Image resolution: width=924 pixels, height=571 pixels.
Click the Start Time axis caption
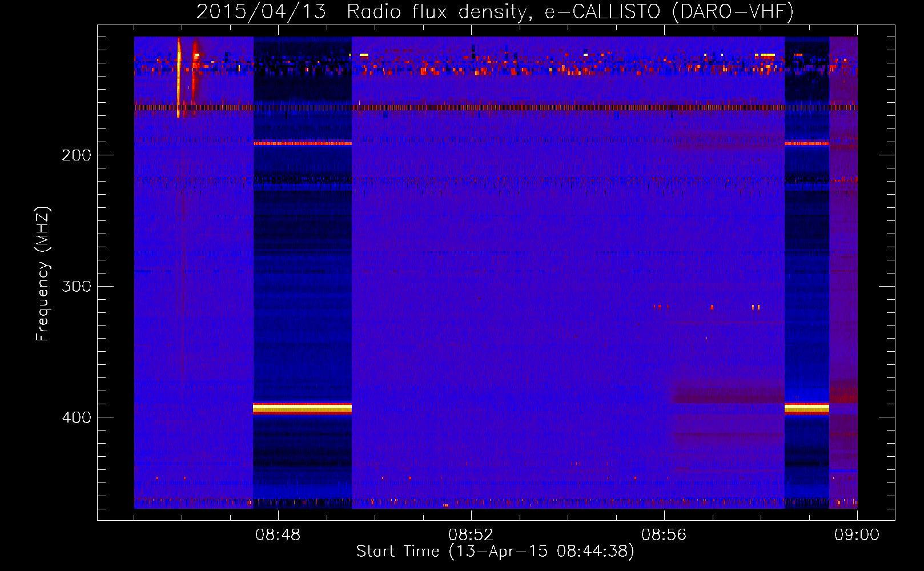pyautogui.click(x=495, y=551)
